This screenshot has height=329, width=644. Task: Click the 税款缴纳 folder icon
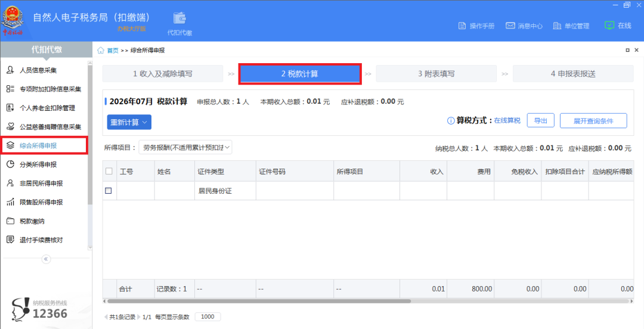coord(10,221)
